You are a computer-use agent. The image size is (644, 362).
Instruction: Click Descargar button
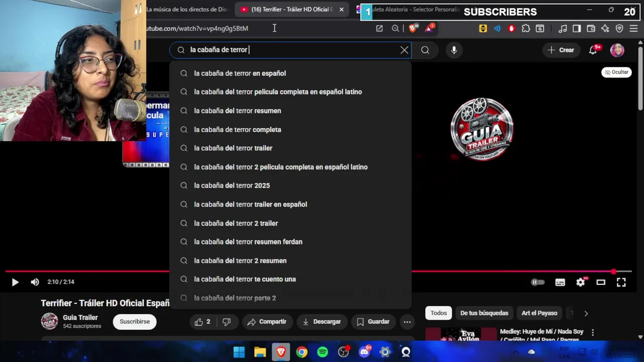point(321,322)
